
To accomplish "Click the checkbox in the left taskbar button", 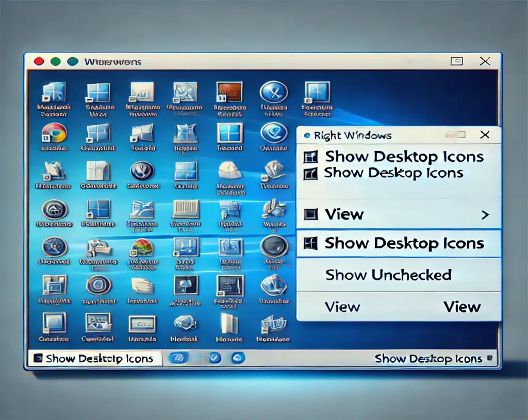I will pos(37,358).
